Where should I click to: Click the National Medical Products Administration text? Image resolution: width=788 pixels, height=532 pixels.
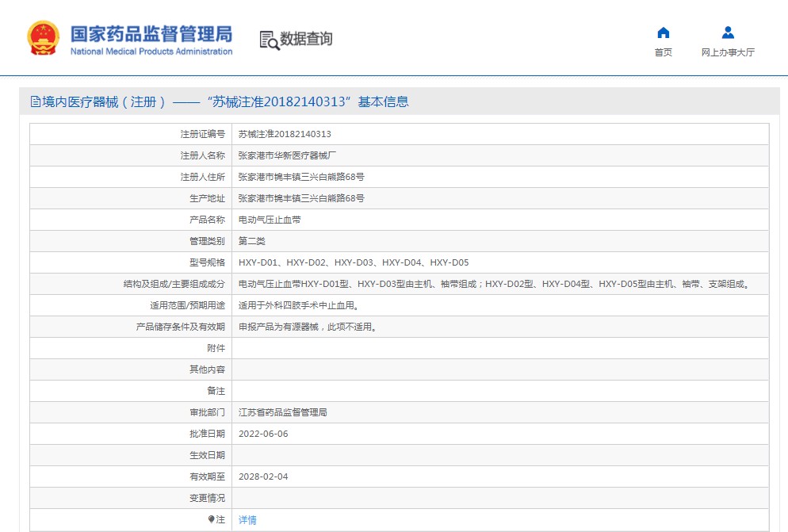click(151, 52)
